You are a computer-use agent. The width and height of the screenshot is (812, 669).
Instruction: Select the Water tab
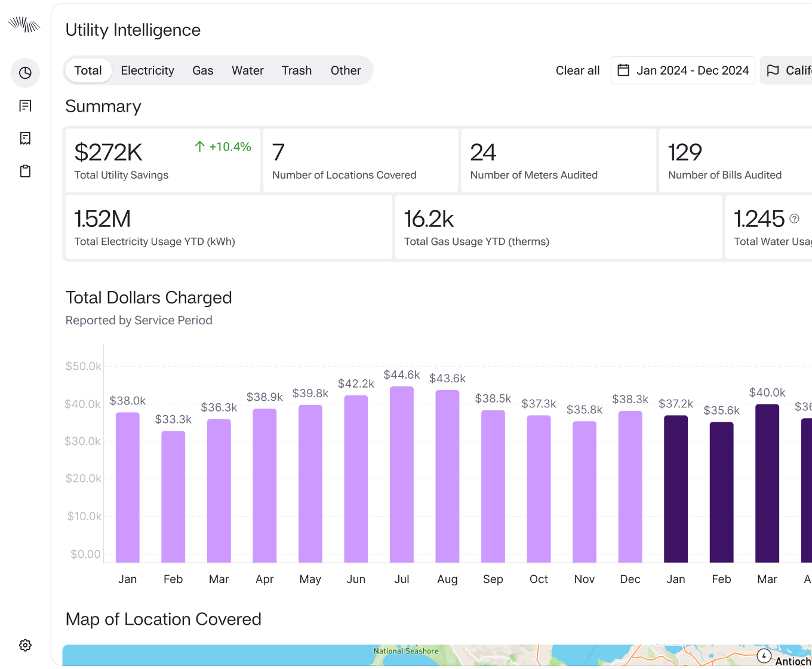tap(248, 70)
